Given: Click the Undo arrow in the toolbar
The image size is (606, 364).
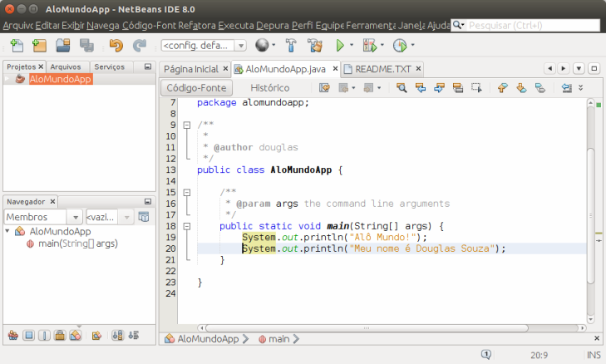Looking at the screenshot, I should [x=115, y=45].
